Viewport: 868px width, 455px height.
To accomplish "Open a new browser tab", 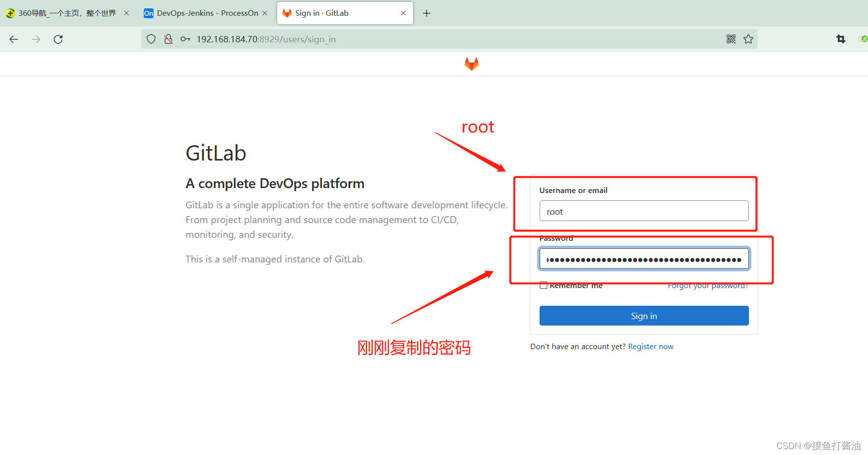I will (x=426, y=13).
